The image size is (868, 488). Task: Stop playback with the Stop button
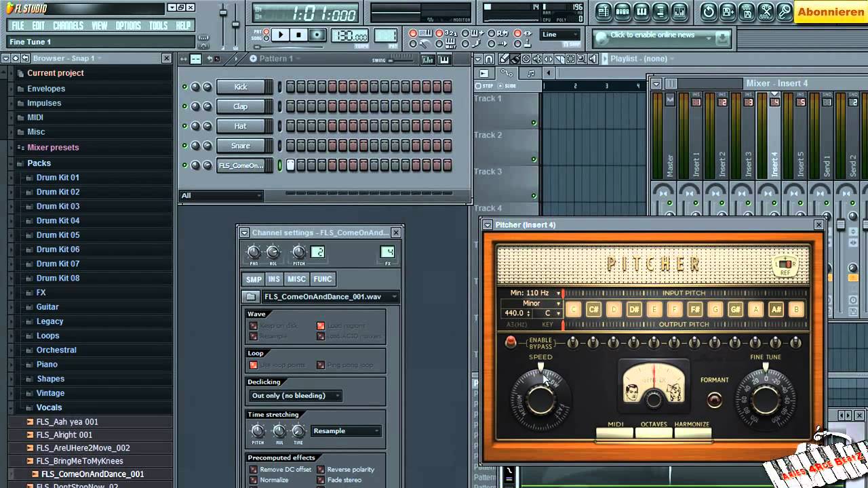click(x=298, y=35)
